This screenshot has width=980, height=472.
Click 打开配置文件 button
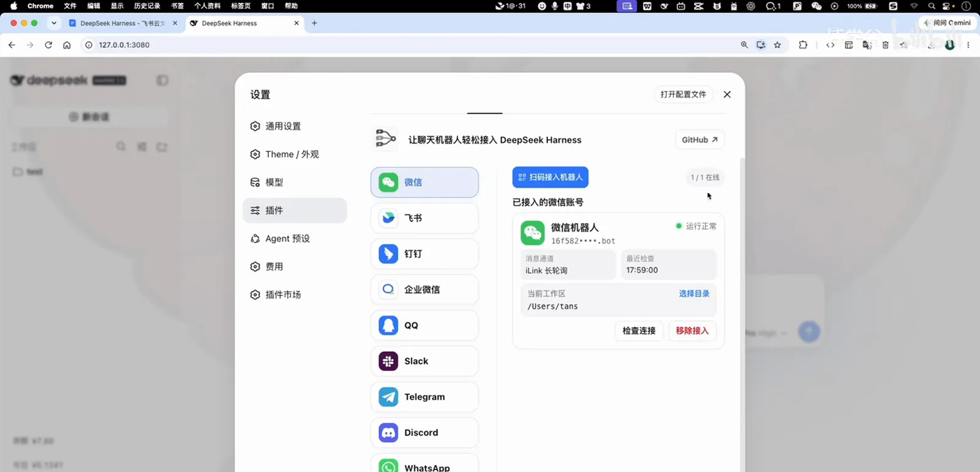[x=683, y=94]
